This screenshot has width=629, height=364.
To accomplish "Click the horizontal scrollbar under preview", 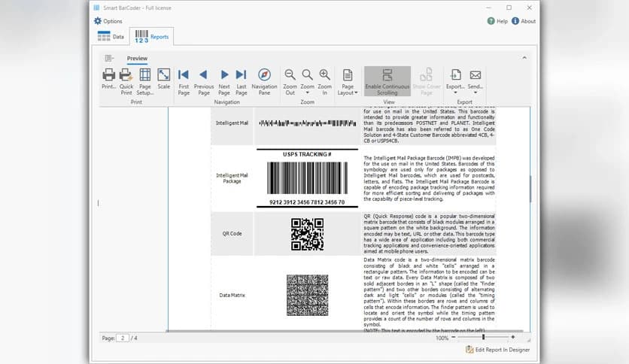I will 345,331.
